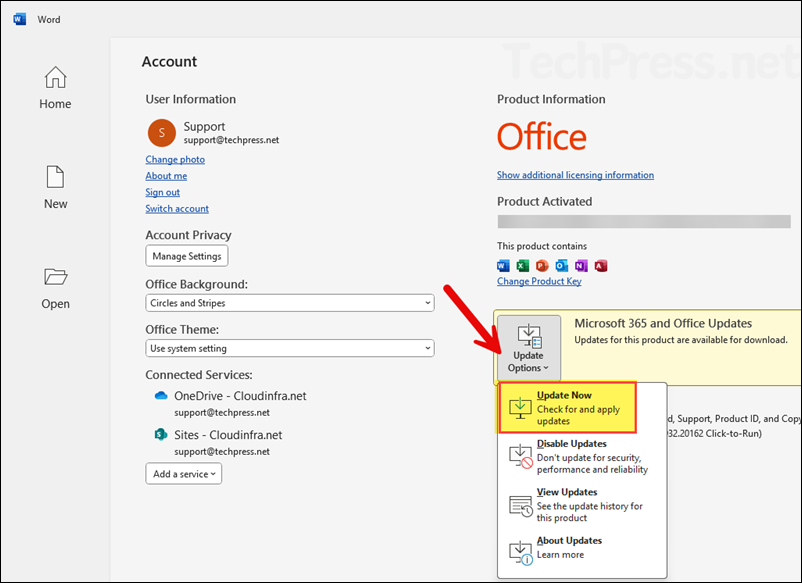Click the Word product icon
Image resolution: width=802 pixels, height=583 pixels.
point(503,265)
